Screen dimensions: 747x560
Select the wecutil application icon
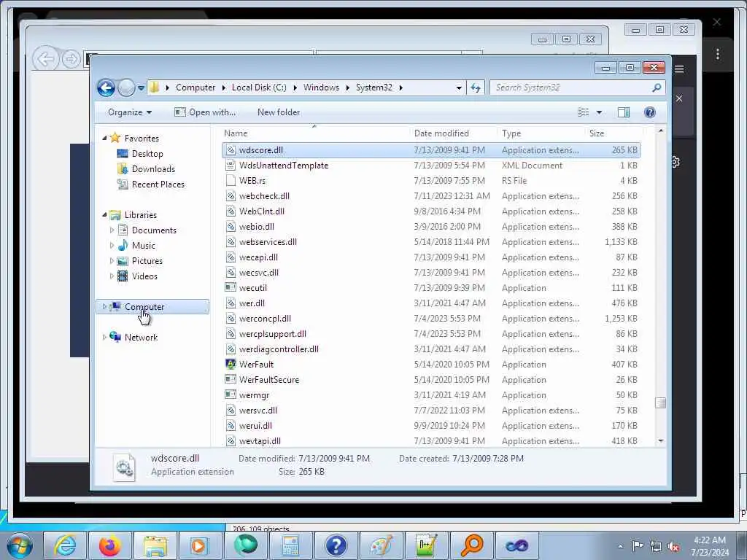pyautogui.click(x=231, y=287)
